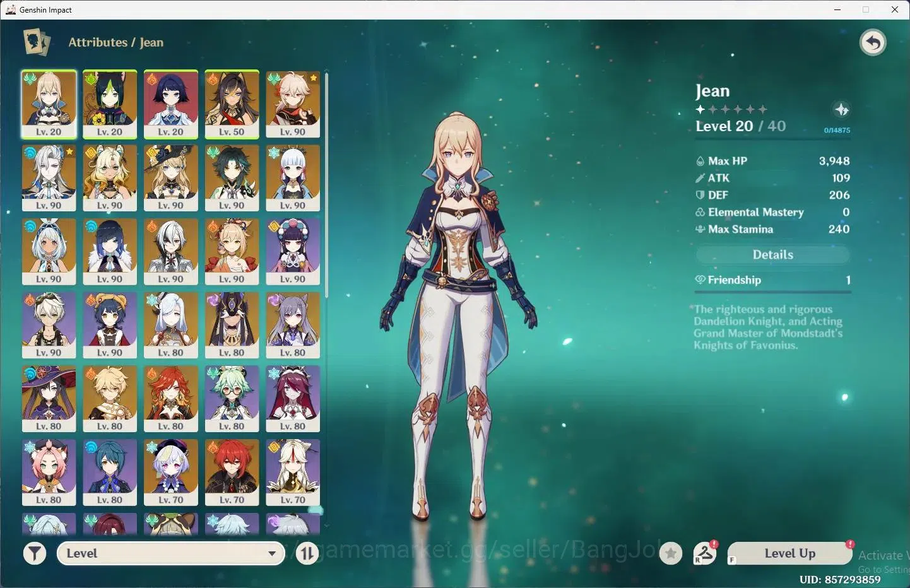Select Yun Jin's Lv. 90 portrait card

(x=293, y=252)
